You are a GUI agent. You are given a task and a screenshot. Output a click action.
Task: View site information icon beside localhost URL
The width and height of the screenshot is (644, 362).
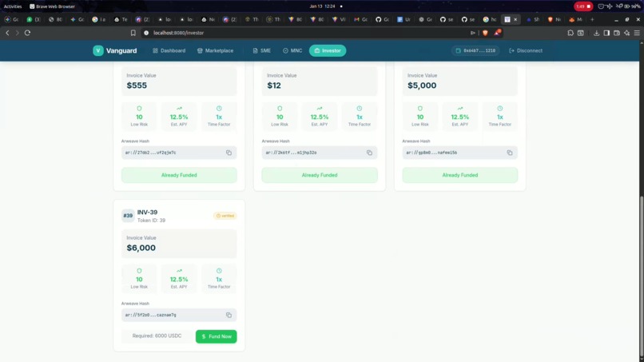point(146,33)
